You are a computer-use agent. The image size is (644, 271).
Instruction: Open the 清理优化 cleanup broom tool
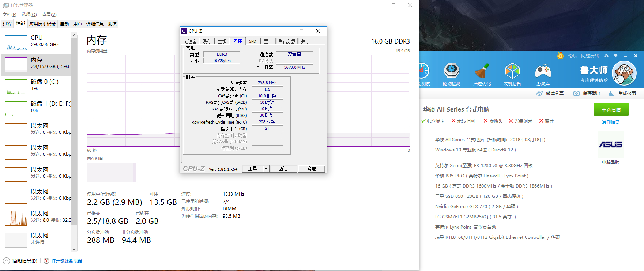pyautogui.click(x=482, y=75)
